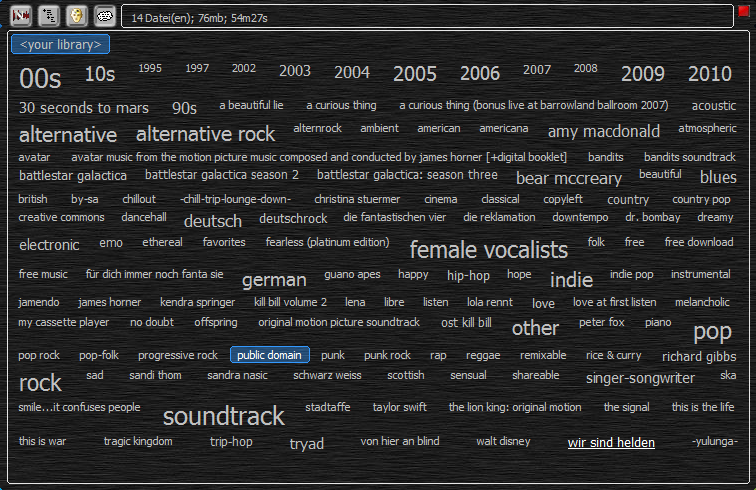Select the singer-songwriter tag
756x490 pixels.
[x=640, y=378]
